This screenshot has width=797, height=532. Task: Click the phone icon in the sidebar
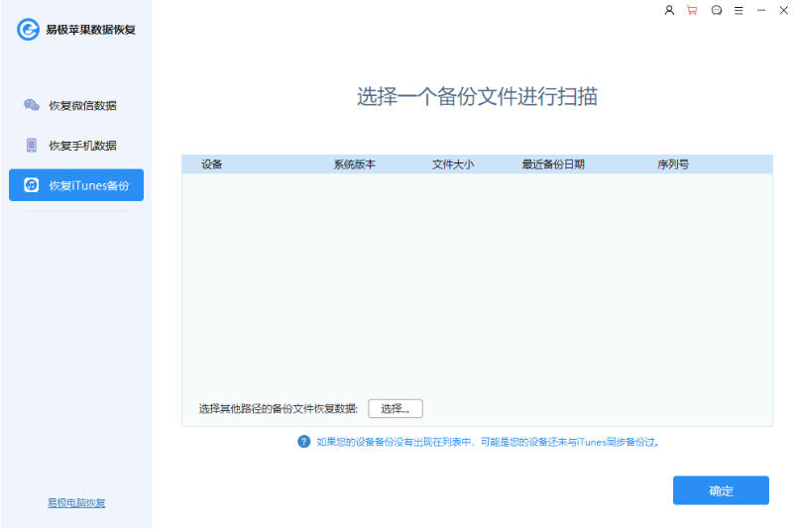pyautogui.click(x=32, y=146)
